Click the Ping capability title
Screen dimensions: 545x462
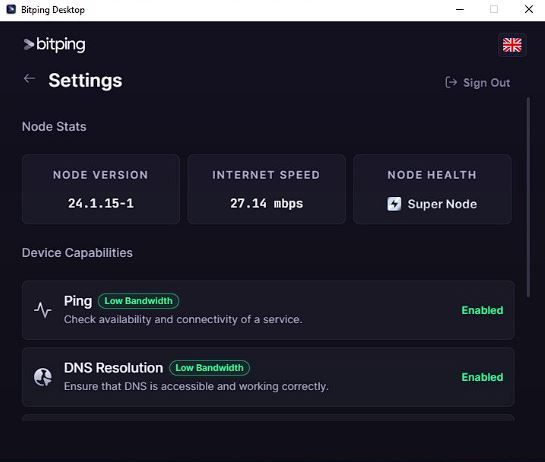(x=78, y=301)
